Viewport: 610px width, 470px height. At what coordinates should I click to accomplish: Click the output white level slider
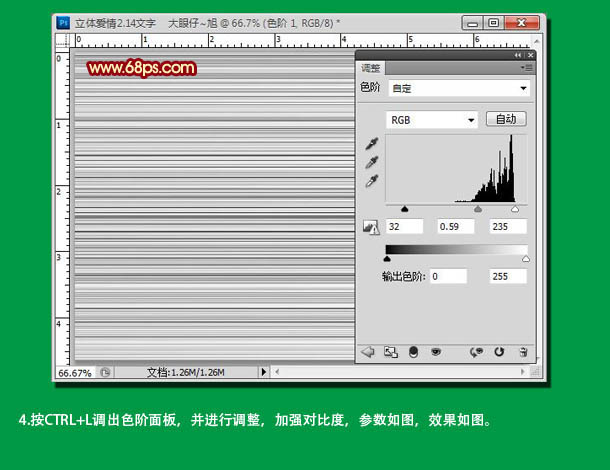coord(526,259)
